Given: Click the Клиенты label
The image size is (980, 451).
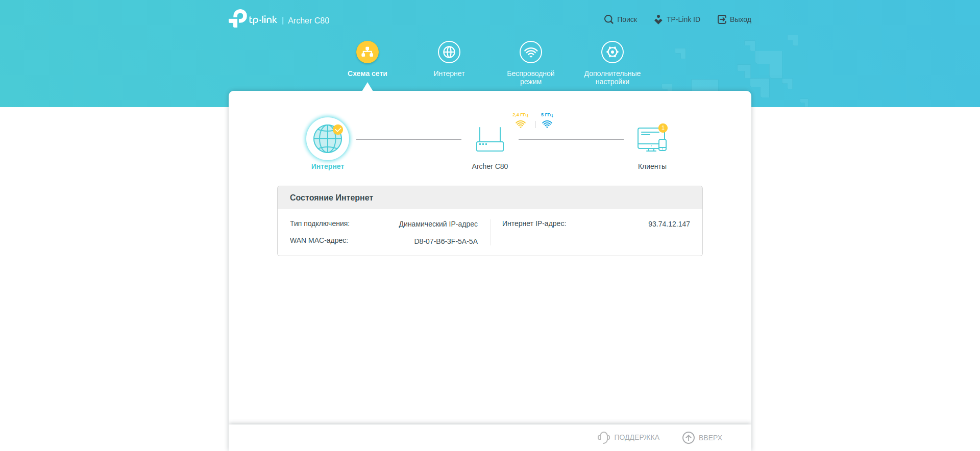Looking at the screenshot, I should point(652,166).
